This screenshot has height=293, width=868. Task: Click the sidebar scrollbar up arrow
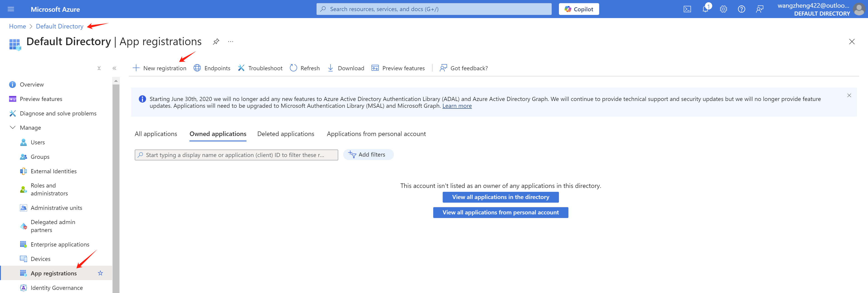click(116, 81)
